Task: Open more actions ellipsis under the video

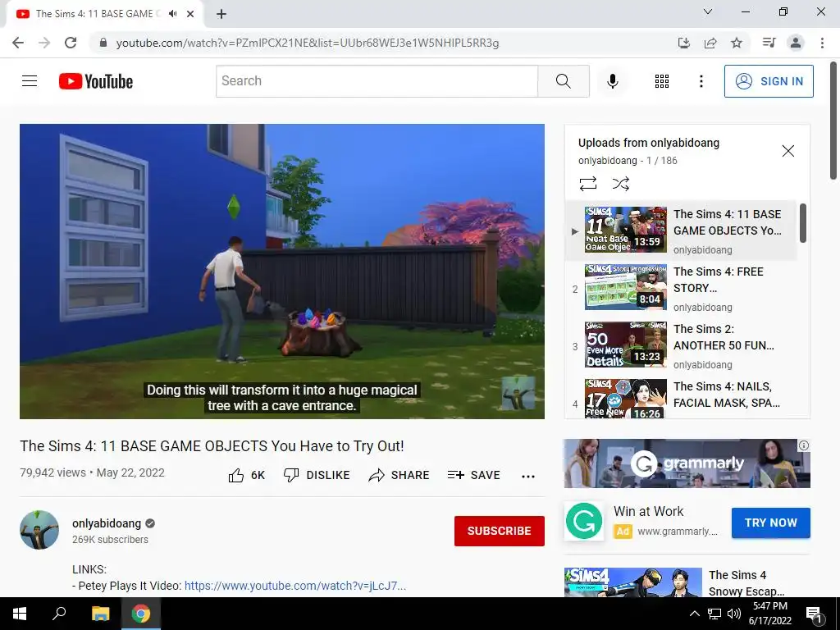Action: click(528, 477)
